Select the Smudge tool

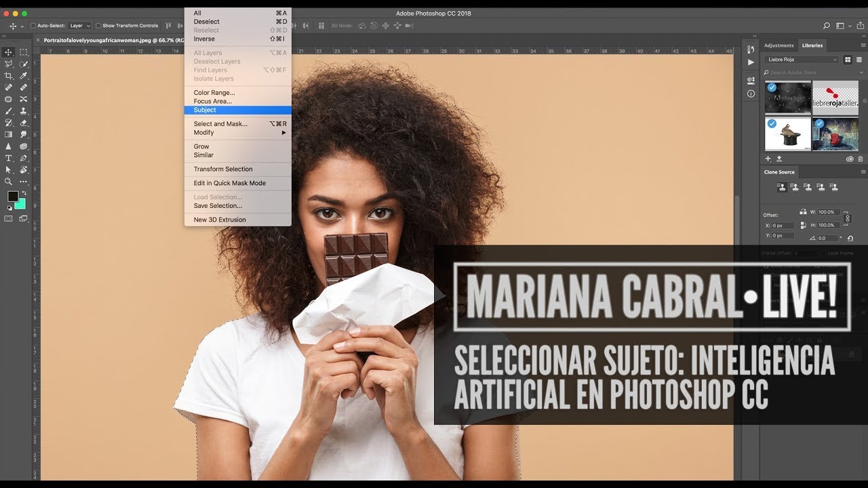23,134
